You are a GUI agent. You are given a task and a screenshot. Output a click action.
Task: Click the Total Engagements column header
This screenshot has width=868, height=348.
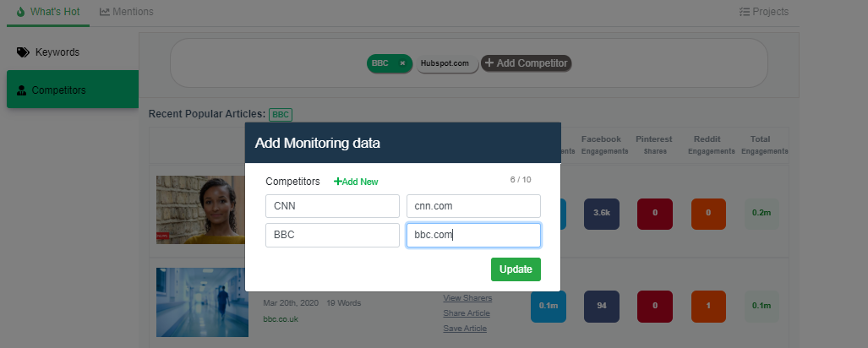pyautogui.click(x=765, y=145)
